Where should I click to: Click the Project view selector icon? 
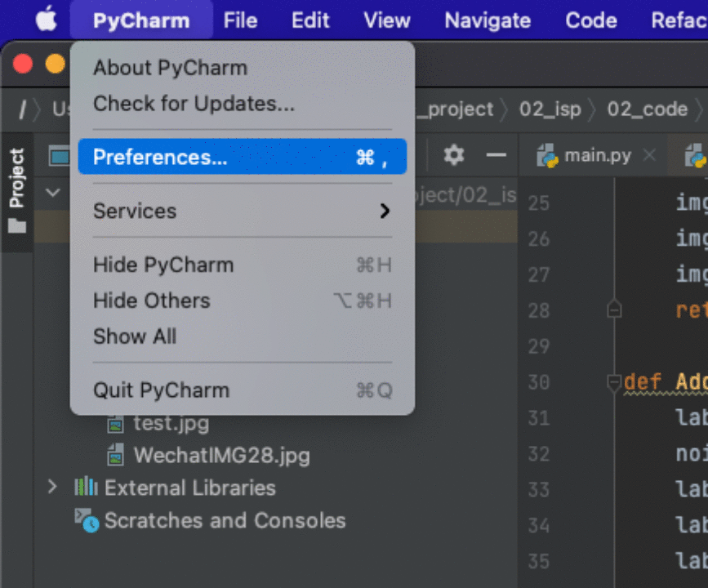59,156
